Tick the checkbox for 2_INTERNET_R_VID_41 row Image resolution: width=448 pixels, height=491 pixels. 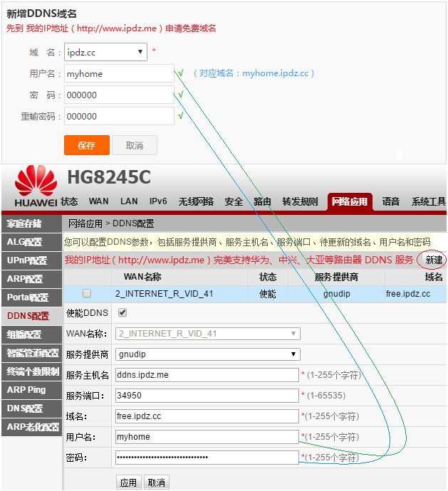point(87,293)
